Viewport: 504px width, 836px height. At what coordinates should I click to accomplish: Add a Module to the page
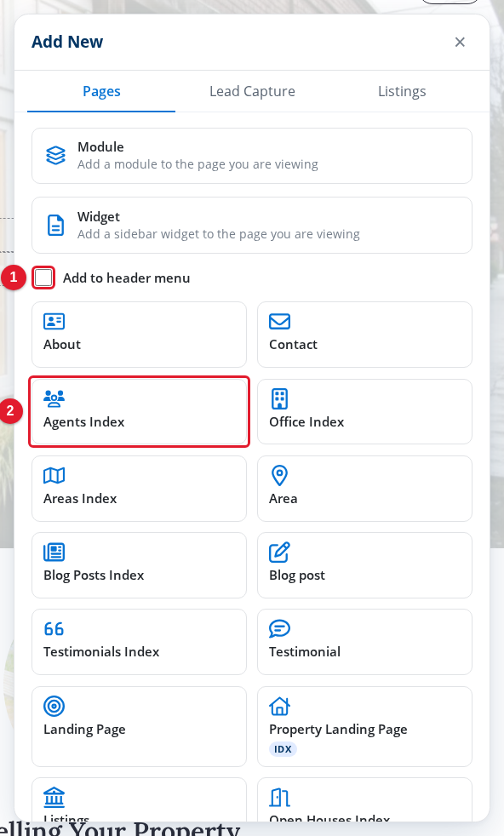[x=252, y=156]
